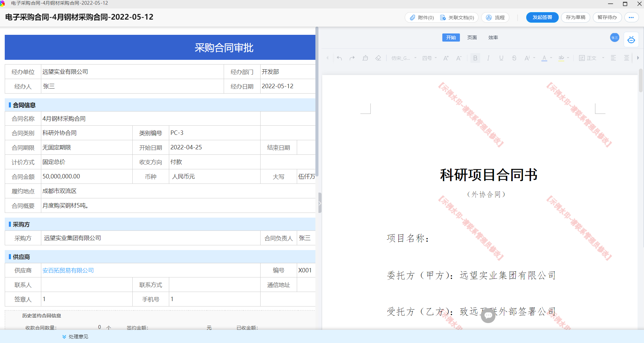Click the center alignment icon
The height and width of the screenshot is (343, 644).
626,58
